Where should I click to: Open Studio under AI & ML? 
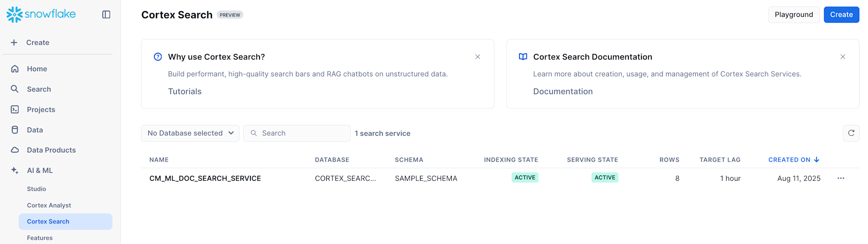point(36,189)
